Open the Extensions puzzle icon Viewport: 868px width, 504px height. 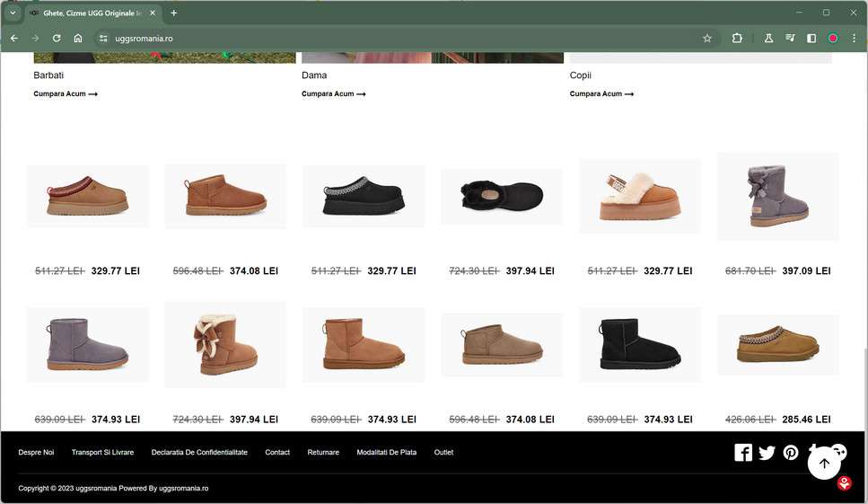tap(737, 39)
